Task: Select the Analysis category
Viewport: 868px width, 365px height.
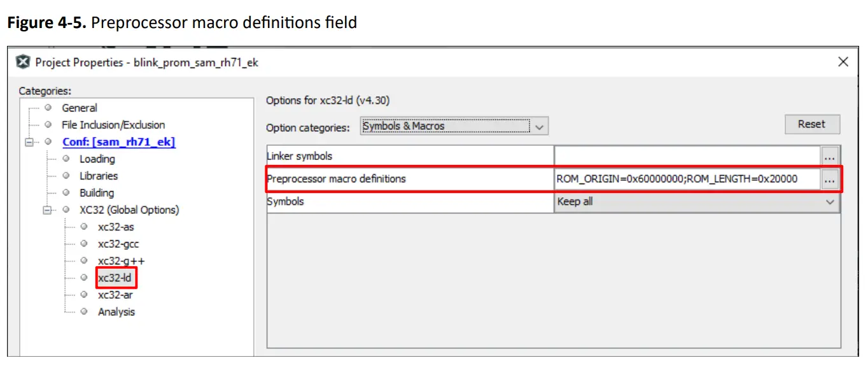Action: click(116, 311)
